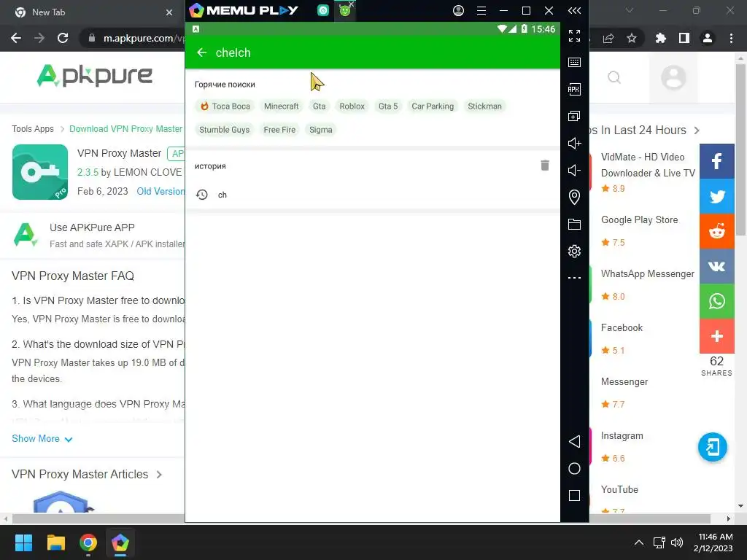
Task: Click the APKPure logo
Action: click(94, 76)
